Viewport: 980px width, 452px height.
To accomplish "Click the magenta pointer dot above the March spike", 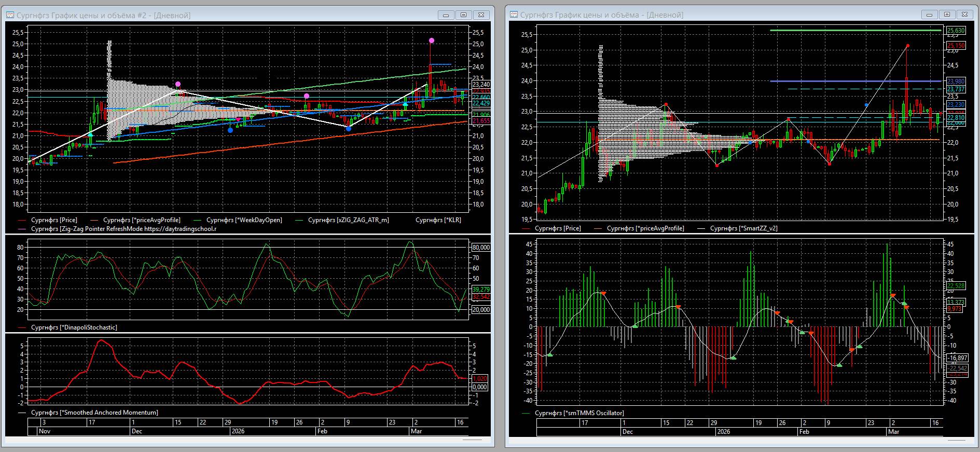I will 431,40.
